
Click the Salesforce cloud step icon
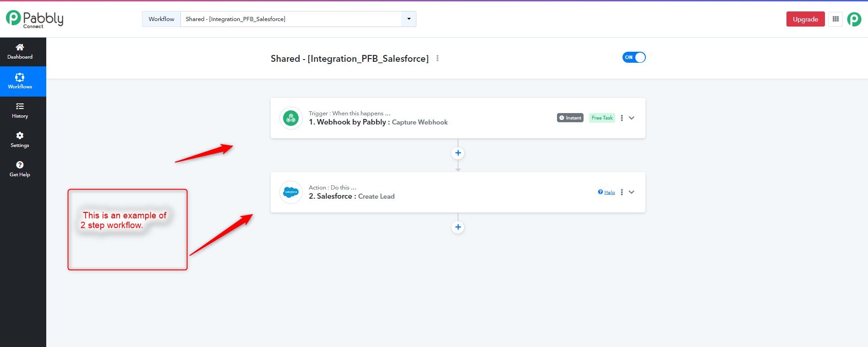point(291,192)
